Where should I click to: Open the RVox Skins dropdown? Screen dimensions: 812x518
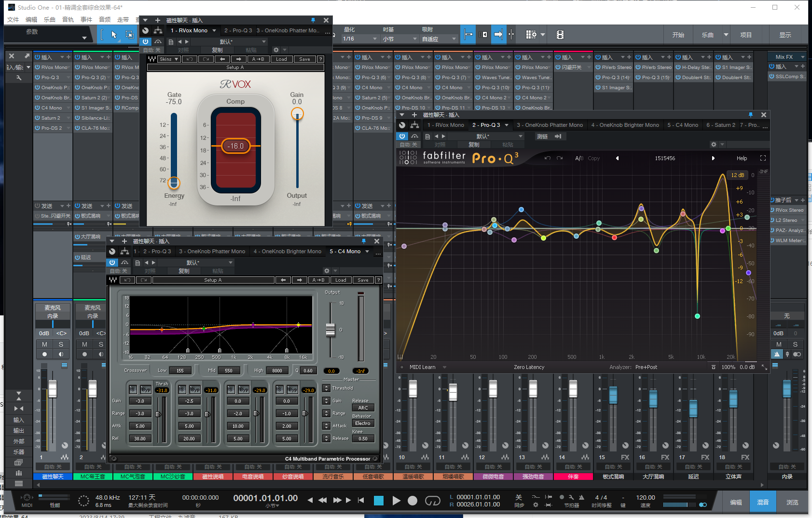click(169, 59)
